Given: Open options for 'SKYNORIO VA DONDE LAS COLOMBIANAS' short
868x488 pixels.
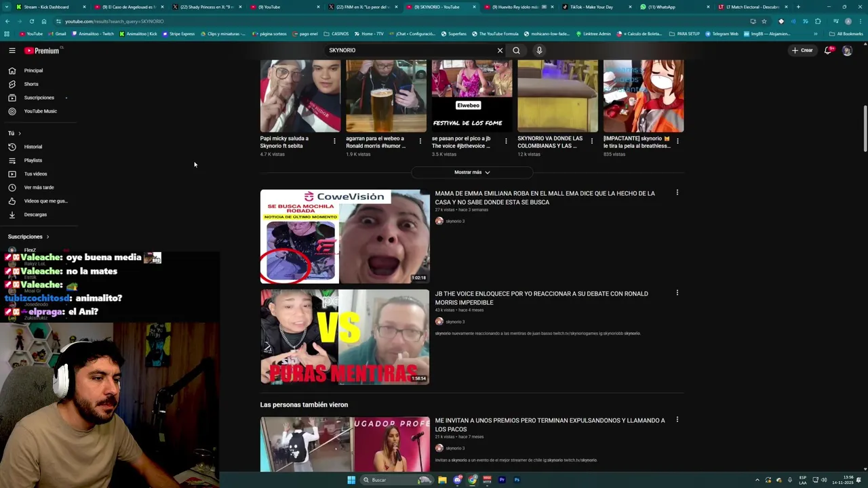Looking at the screenshot, I should point(591,141).
